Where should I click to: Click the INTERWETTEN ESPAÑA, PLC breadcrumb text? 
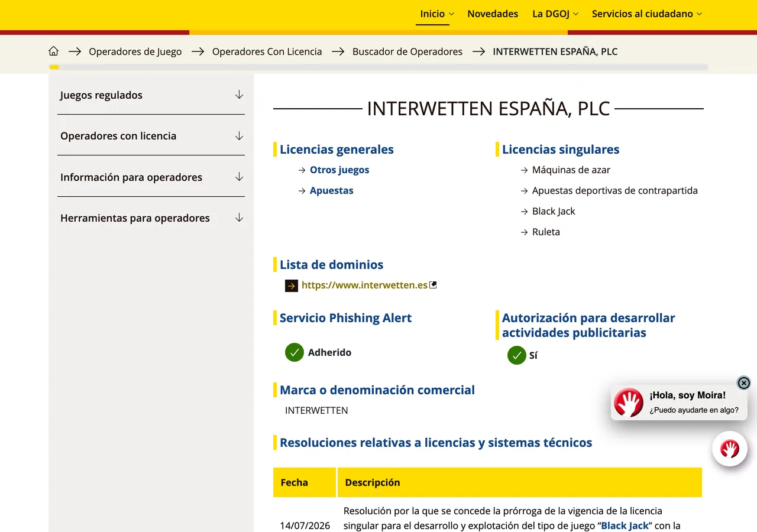[x=555, y=51]
